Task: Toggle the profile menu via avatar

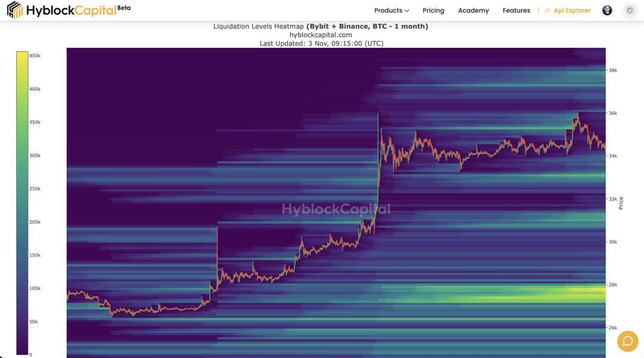Action: coord(606,10)
